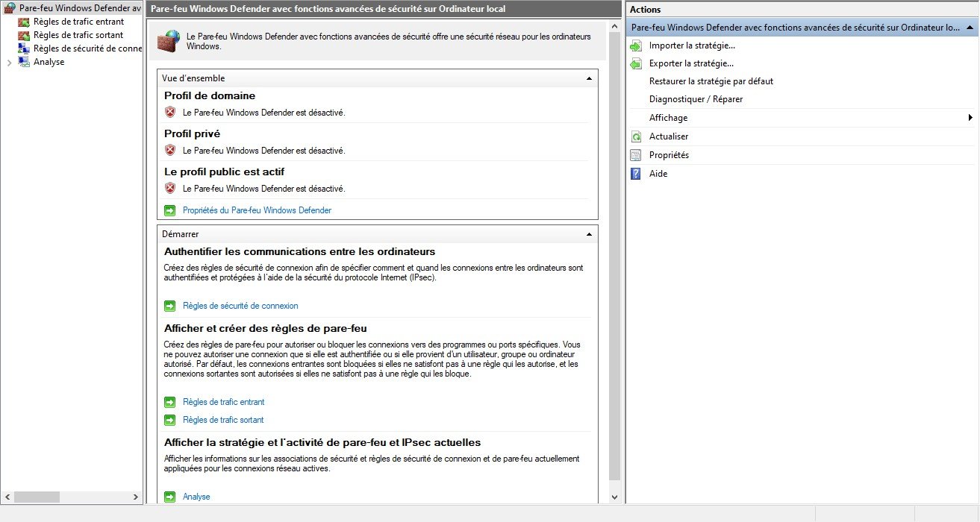The width and height of the screenshot is (980, 522).
Task: Click the connection security rules tree icon
Action: point(24,48)
